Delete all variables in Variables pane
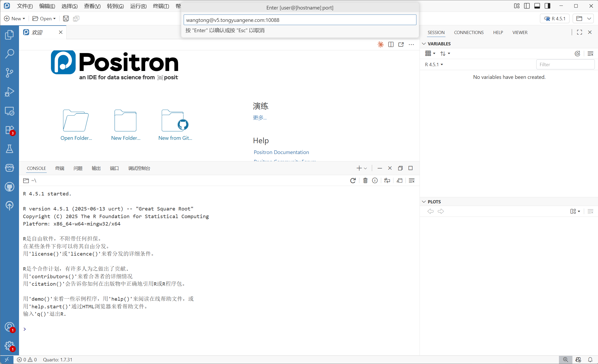598x364 pixels. pyautogui.click(x=591, y=54)
